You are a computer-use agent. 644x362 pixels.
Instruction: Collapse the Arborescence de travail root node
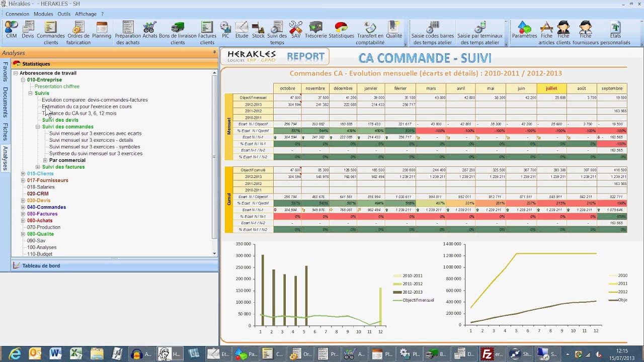coord(16,73)
